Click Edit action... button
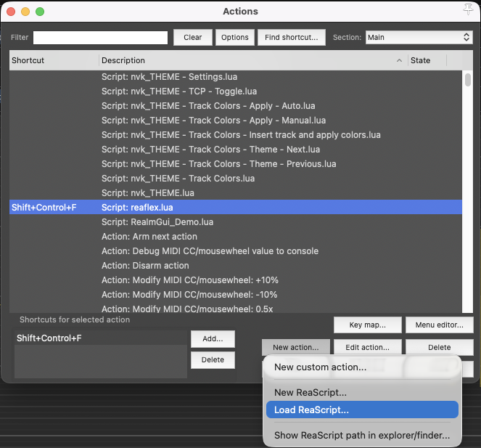Viewport: 481px width, 448px height. pyautogui.click(x=368, y=347)
